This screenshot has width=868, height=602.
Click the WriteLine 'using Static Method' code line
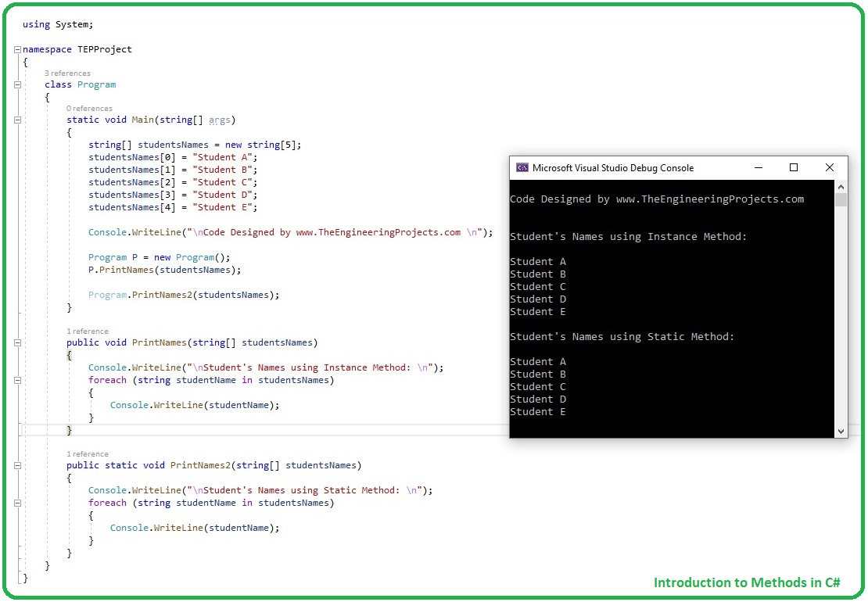pyautogui.click(x=260, y=491)
